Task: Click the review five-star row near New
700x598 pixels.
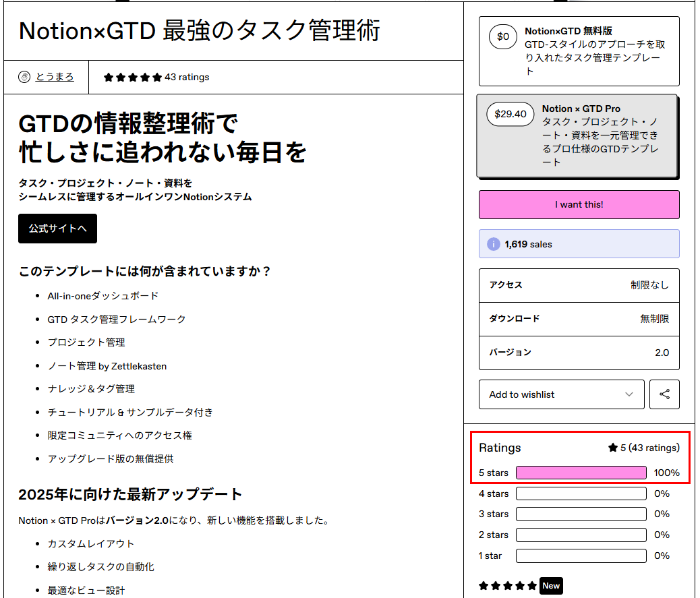Action: coord(508,585)
